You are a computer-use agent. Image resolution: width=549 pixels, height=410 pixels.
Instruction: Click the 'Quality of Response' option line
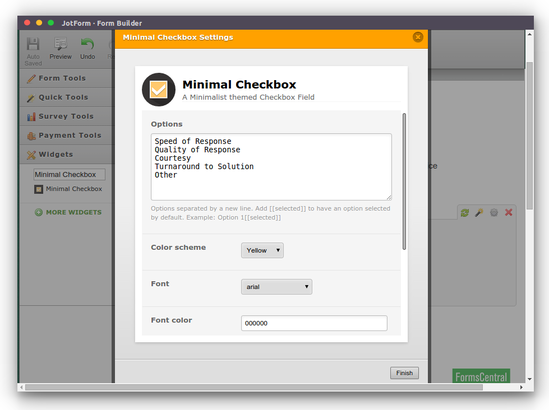[197, 150]
